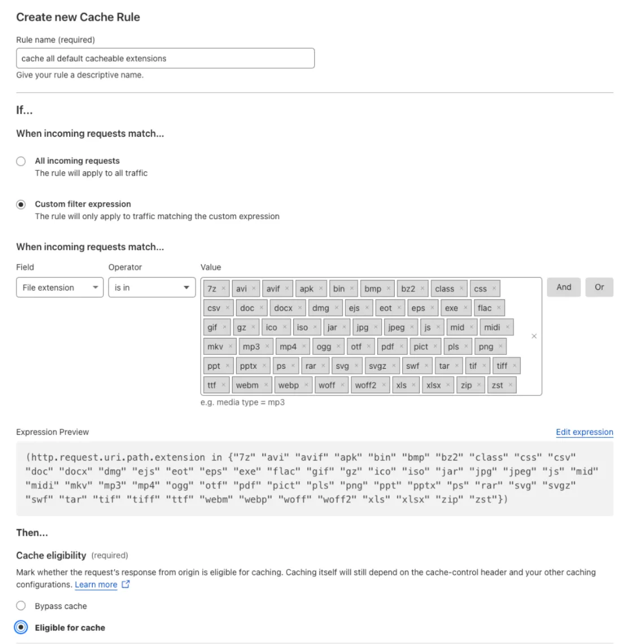Follow the Learn more link
The height and width of the screenshot is (644, 644).
96,585
